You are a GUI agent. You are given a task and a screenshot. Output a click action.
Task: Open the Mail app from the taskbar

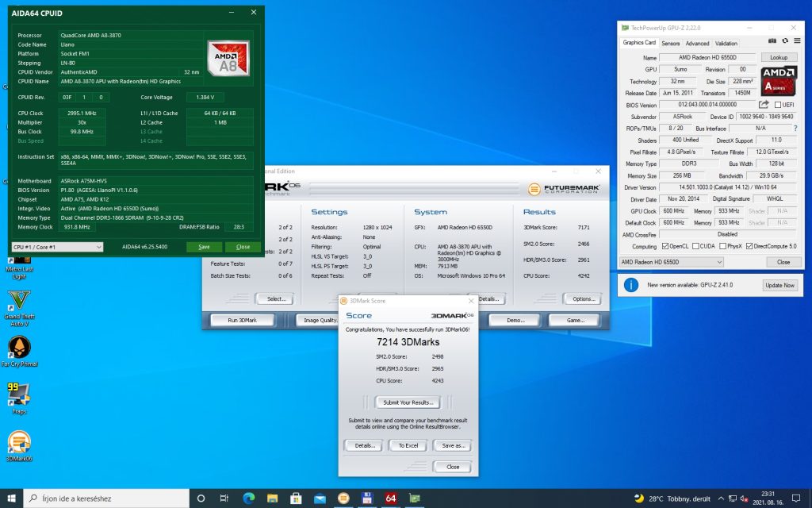[x=320, y=498]
